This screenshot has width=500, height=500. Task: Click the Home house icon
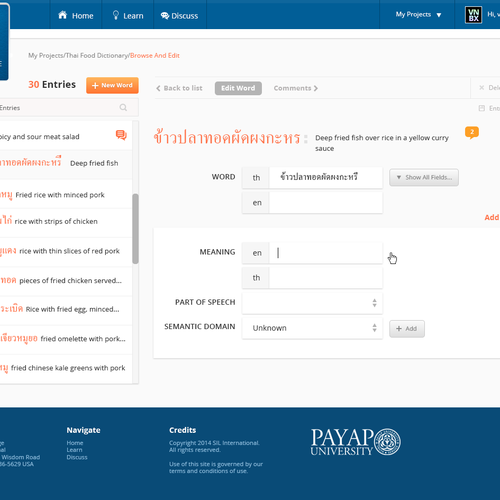[x=63, y=15]
